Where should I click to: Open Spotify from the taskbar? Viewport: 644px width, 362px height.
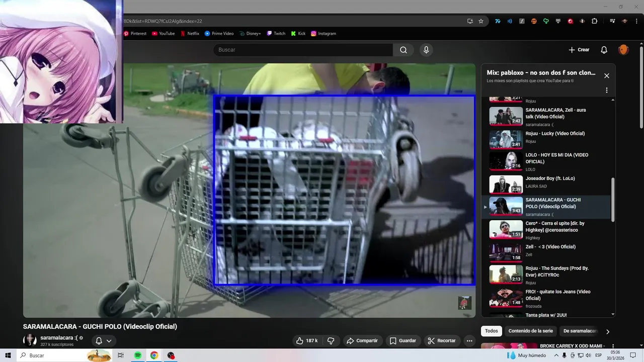138,355
